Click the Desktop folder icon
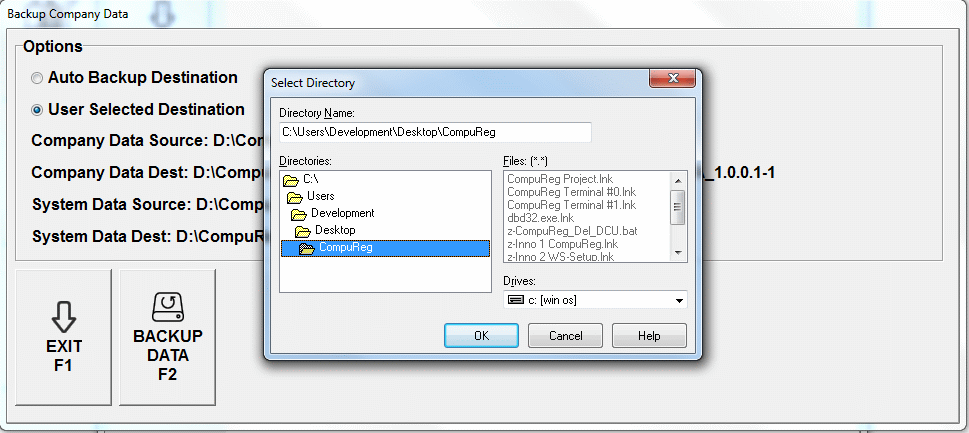 303,231
